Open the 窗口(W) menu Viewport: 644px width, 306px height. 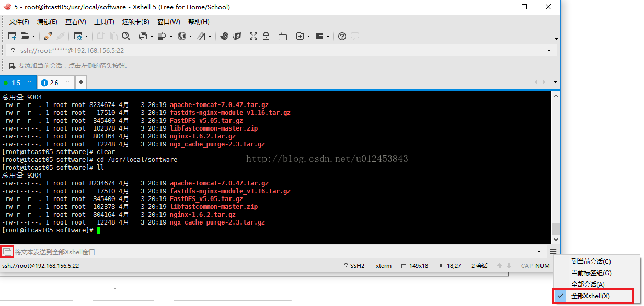pyautogui.click(x=168, y=22)
